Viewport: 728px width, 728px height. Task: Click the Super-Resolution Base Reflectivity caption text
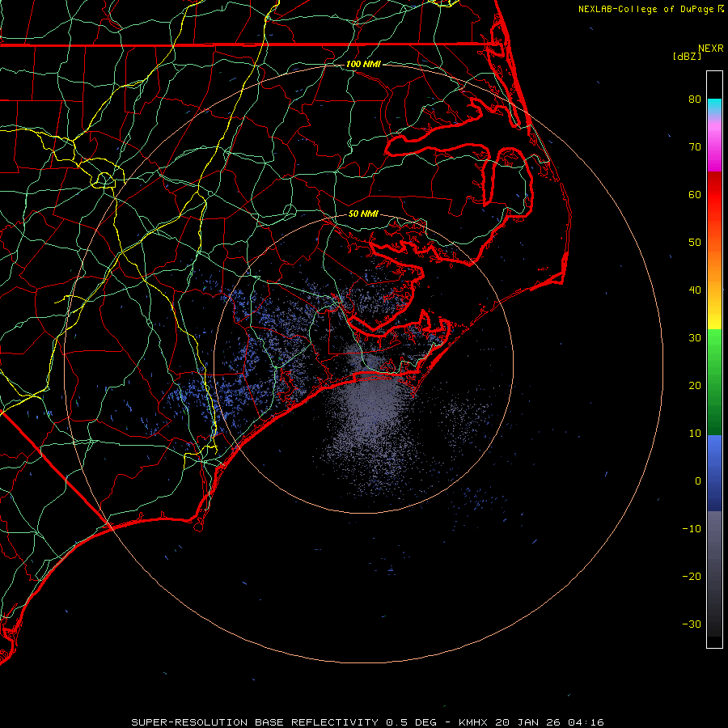click(x=367, y=722)
